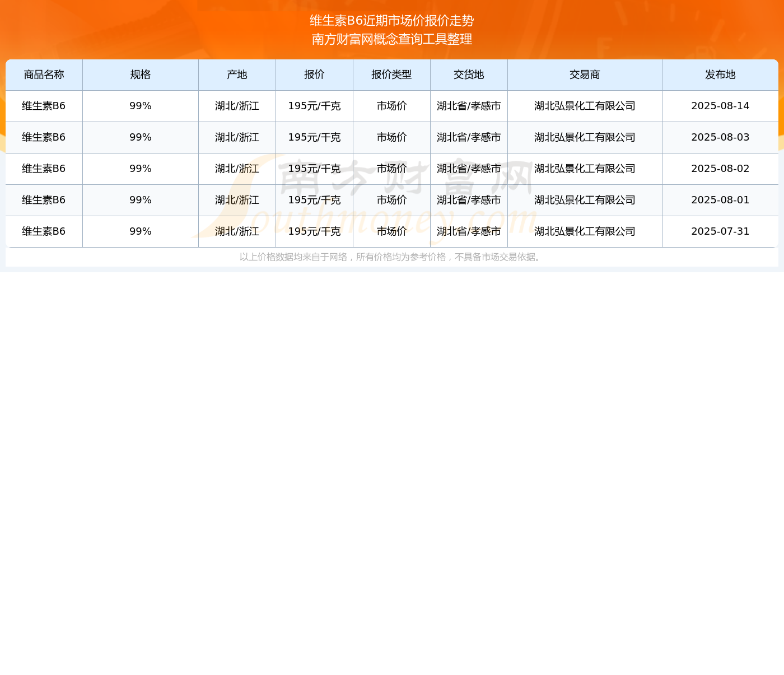The height and width of the screenshot is (675, 784).
Task: Select the date cell 2025-08-01
Action: tap(720, 200)
